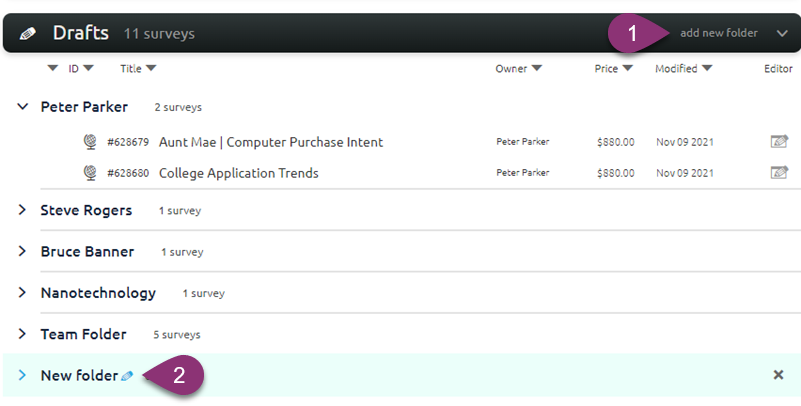Image resolution: width=801 pixels, height=406 pixels.
Task: Delete New folder with the X icon
Action: click(x=778, y=375)
